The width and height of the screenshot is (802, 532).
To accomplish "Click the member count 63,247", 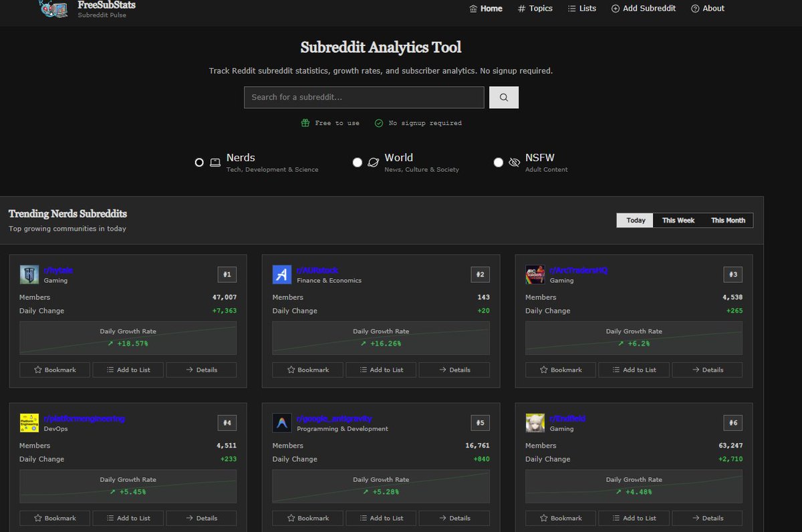I will pos(730,446).
